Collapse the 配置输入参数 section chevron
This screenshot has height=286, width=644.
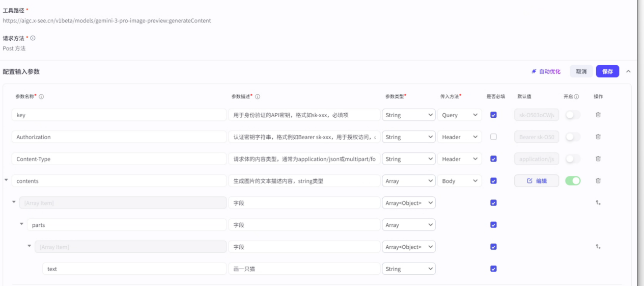click(628, 71)
